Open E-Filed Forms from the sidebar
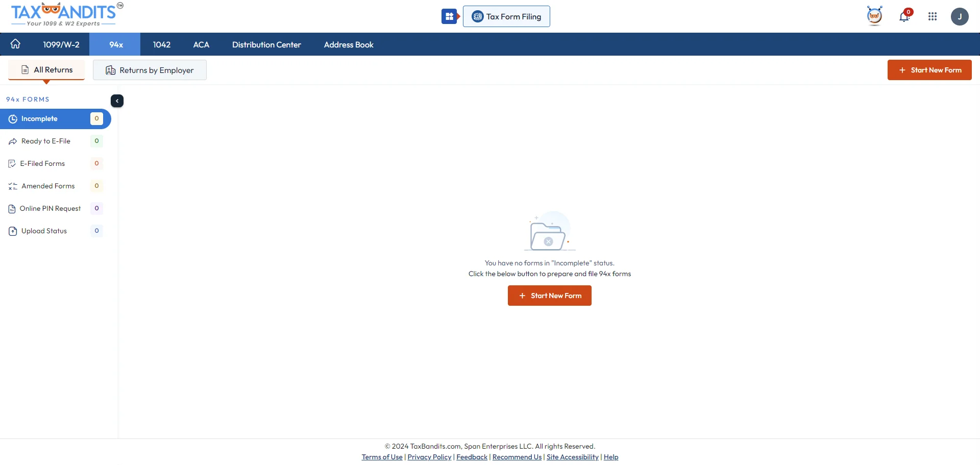 [42, 163]
